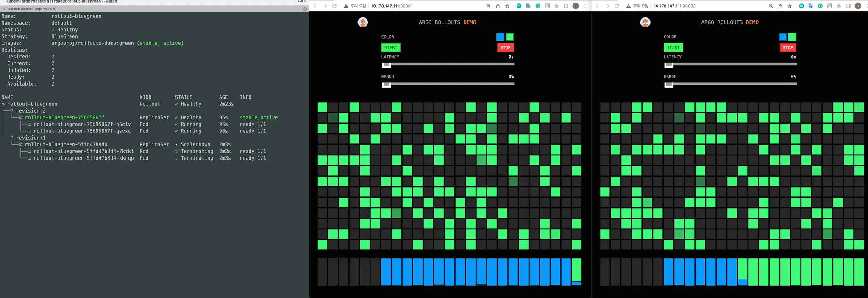
Task: Open Grammarly extension in 30081 window
Action: [x=538, y=6]
